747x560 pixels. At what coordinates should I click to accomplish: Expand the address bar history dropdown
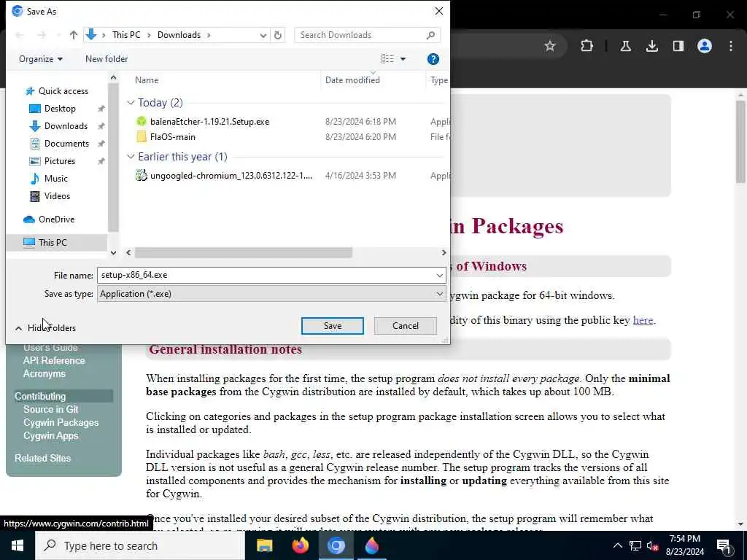[263, 35]
